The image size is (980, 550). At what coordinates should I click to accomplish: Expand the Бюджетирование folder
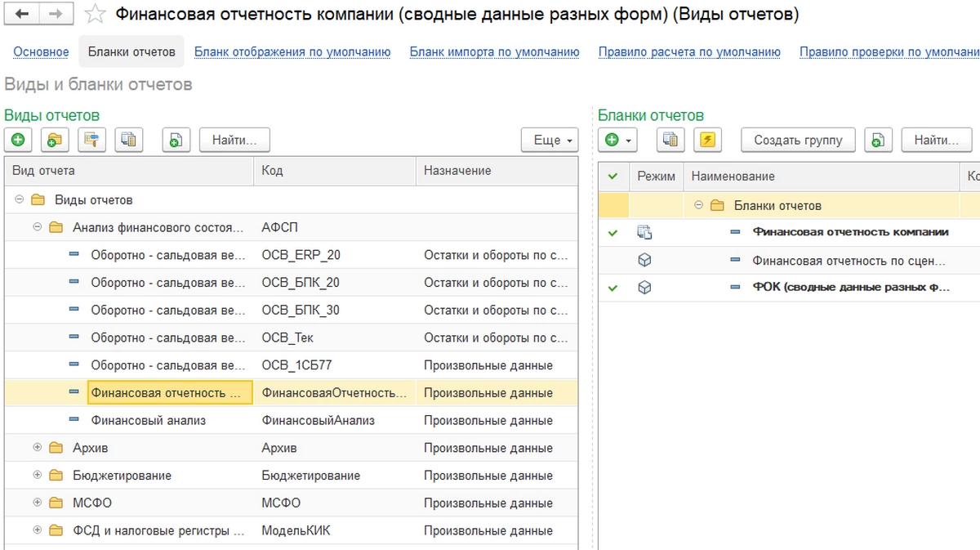(x=37, y=475)
